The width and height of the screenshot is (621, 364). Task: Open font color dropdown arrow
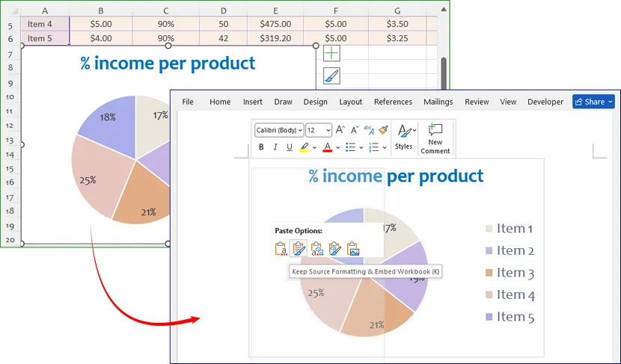pyautogui.click(x=338, y=147)
